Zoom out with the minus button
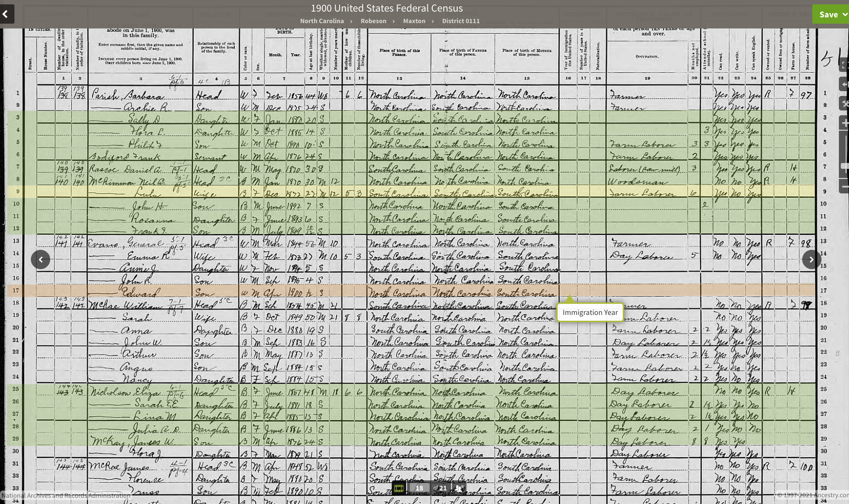The width and height of the screenshot is (849, 504). point(845,186)
